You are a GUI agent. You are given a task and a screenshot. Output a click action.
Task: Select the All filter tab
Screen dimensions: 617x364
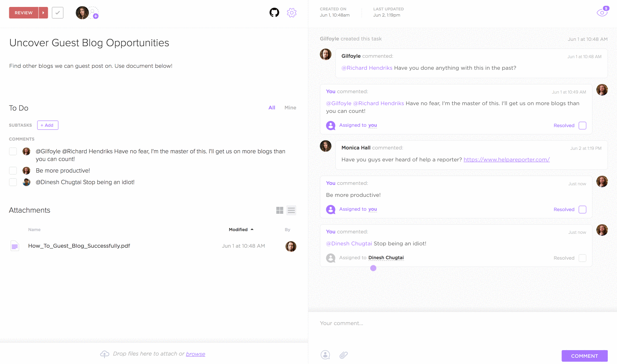tap(272, 108)
